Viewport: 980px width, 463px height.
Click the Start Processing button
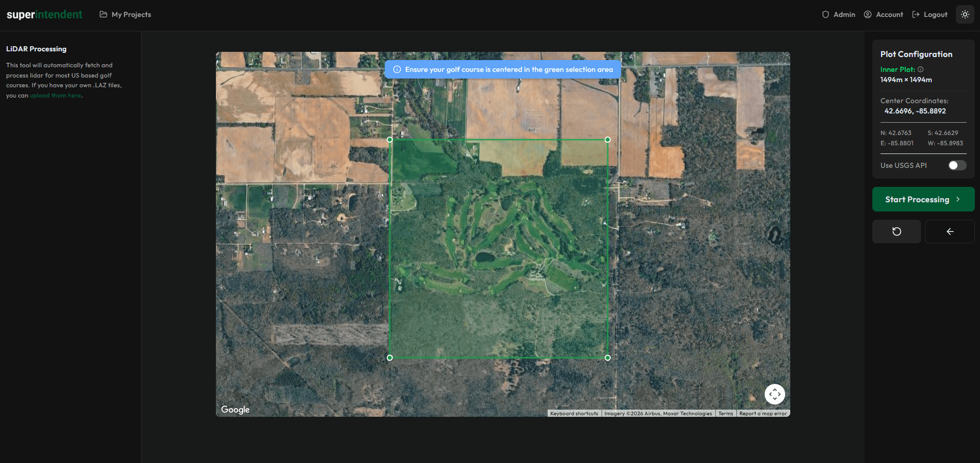(x=923, y=199)
